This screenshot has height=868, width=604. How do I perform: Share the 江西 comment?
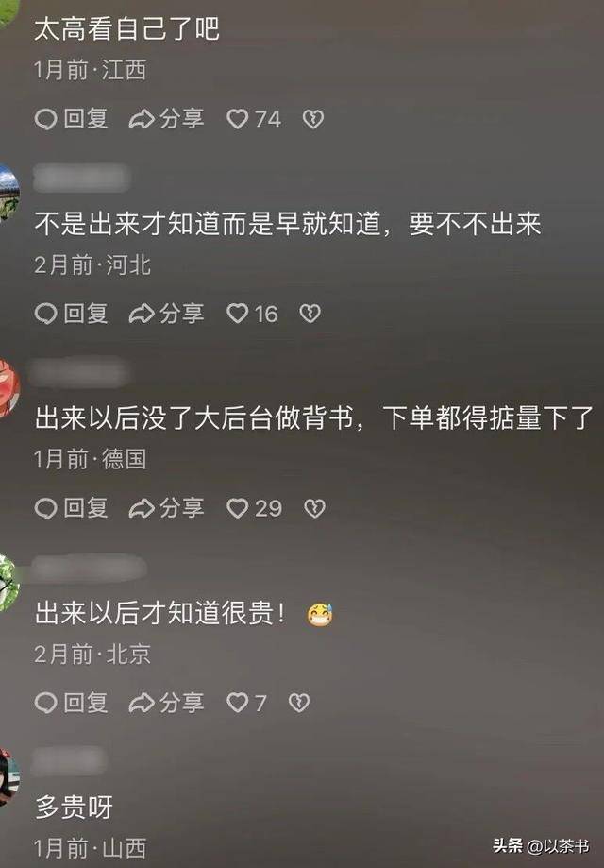(x=166, y=119)
